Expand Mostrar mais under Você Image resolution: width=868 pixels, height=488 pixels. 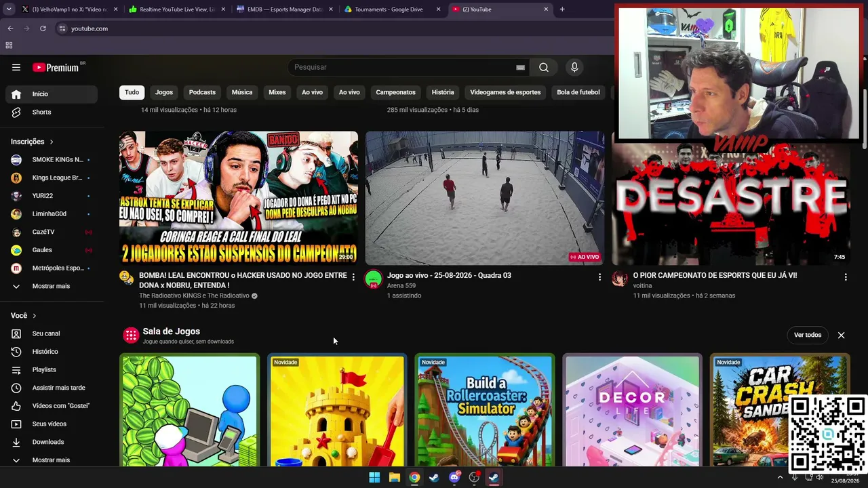click(x=52, y=460)
